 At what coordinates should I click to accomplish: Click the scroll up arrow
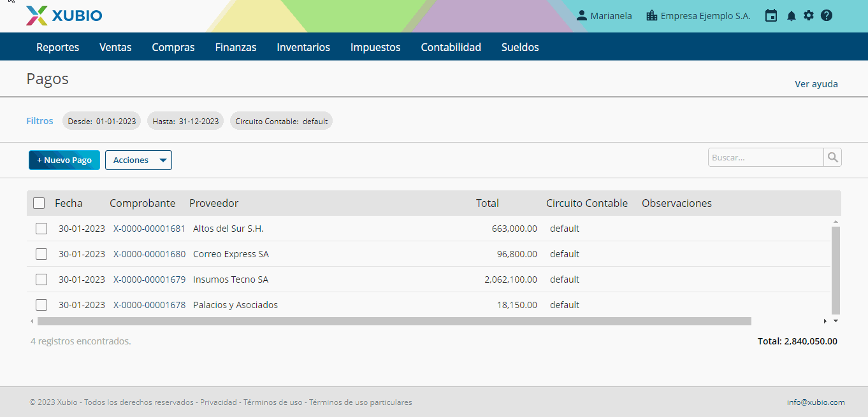click(x=836, y=222)
